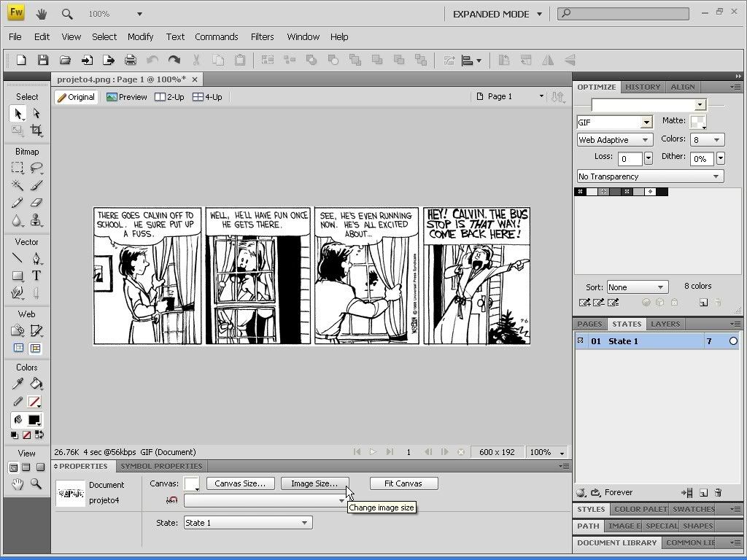Switch to Full Screen mode

pyautogui.click(x=41, y=467)
